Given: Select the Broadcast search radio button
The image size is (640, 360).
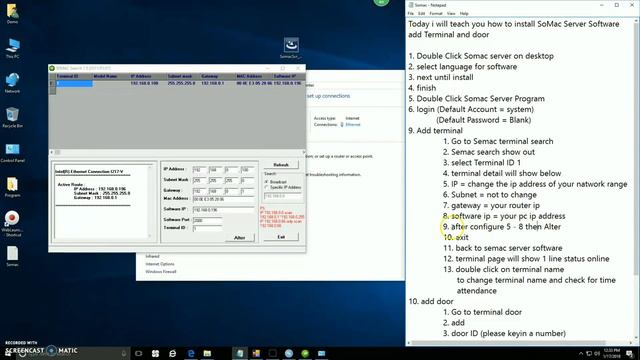Looking at the screenshot, I should click(x=267, y=182).
